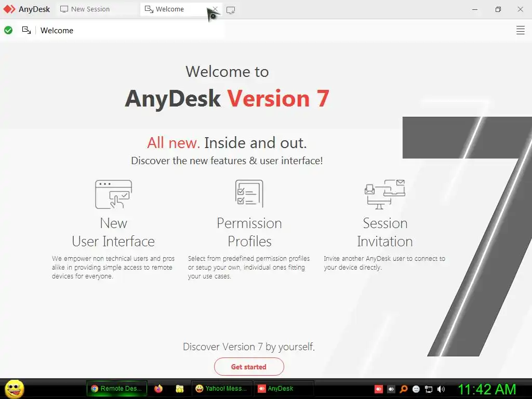Open the smiley start button on taskbar
Viewport: 532px width, 399px height.
click(x=14, y=389)
